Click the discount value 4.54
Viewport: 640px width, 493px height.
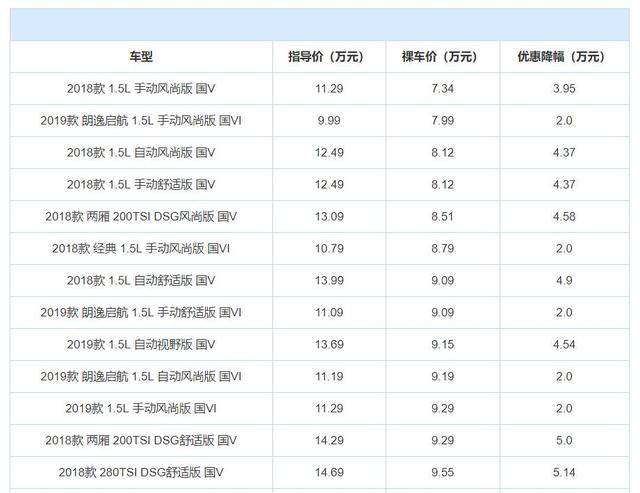click(x=564, y=344)
